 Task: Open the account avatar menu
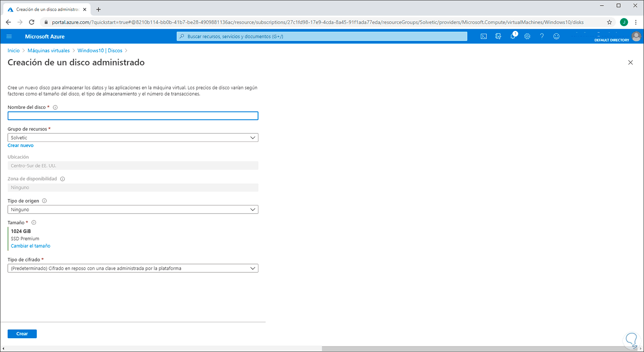[x=636, y=36]
